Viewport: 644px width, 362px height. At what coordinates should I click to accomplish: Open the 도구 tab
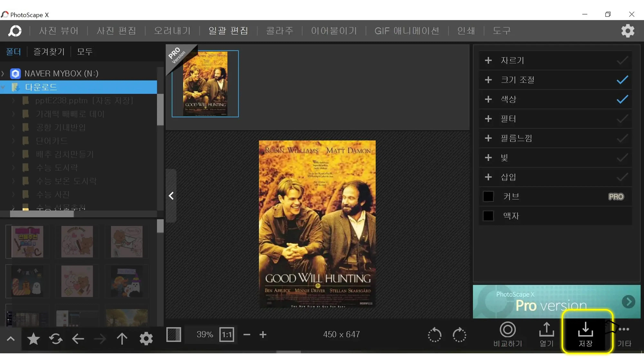[502, 31]
